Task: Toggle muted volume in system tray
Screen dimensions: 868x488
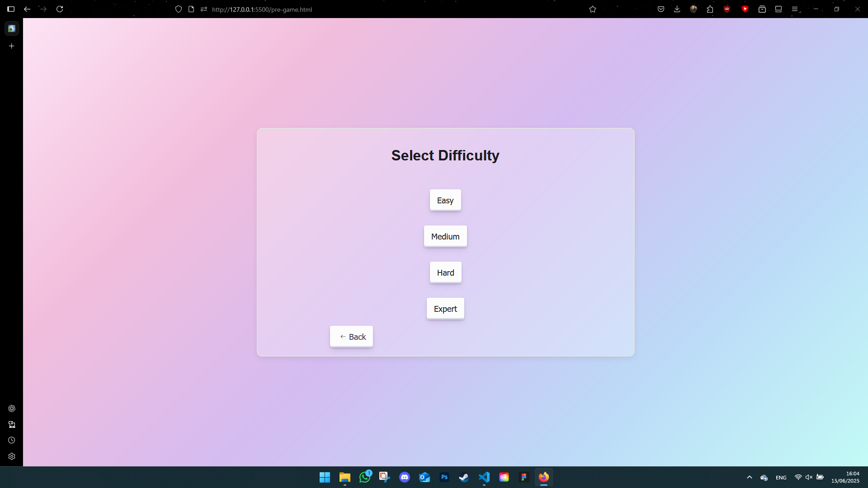Action: point(809,477)
